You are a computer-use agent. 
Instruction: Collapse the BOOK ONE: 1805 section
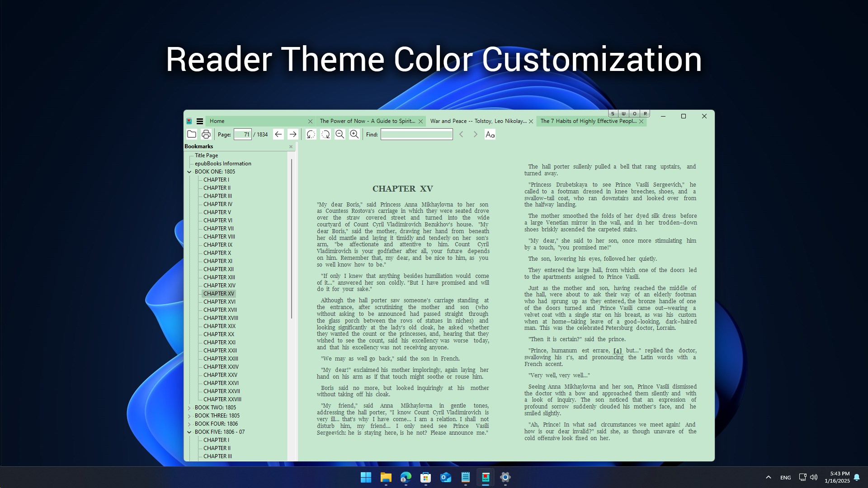189,172
